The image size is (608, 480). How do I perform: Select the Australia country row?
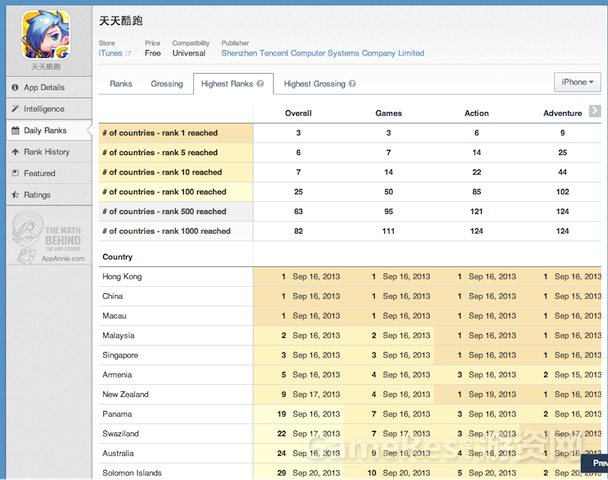(350, 453)
